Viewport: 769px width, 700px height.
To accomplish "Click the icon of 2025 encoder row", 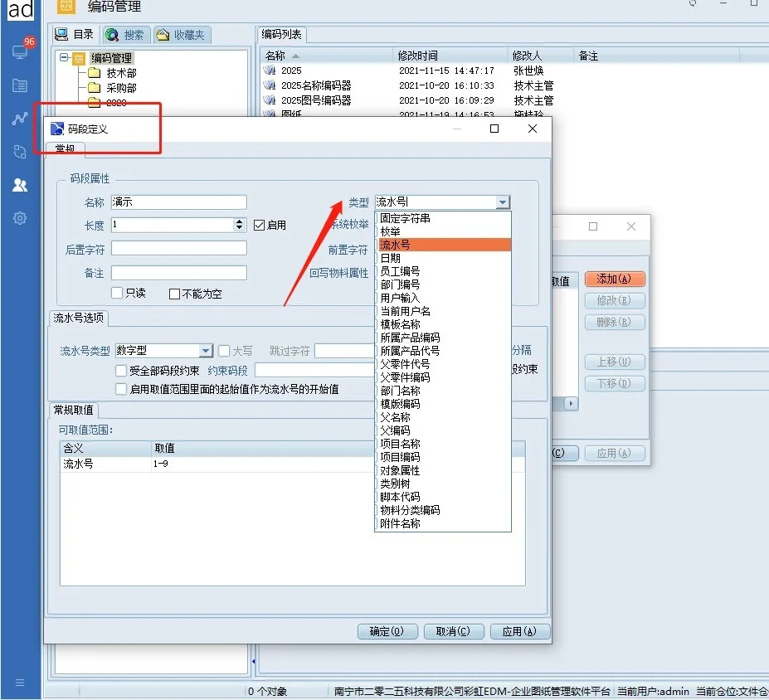I will pos(270,70).
